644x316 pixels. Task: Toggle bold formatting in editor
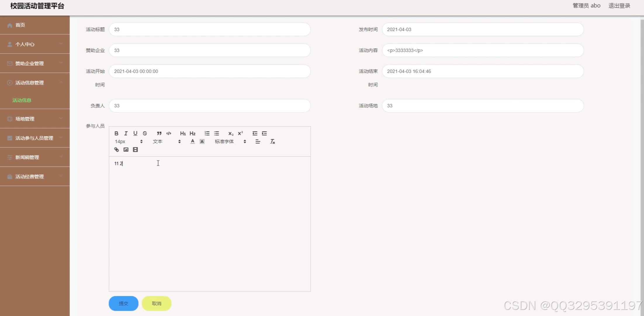[x=116, y=133]
